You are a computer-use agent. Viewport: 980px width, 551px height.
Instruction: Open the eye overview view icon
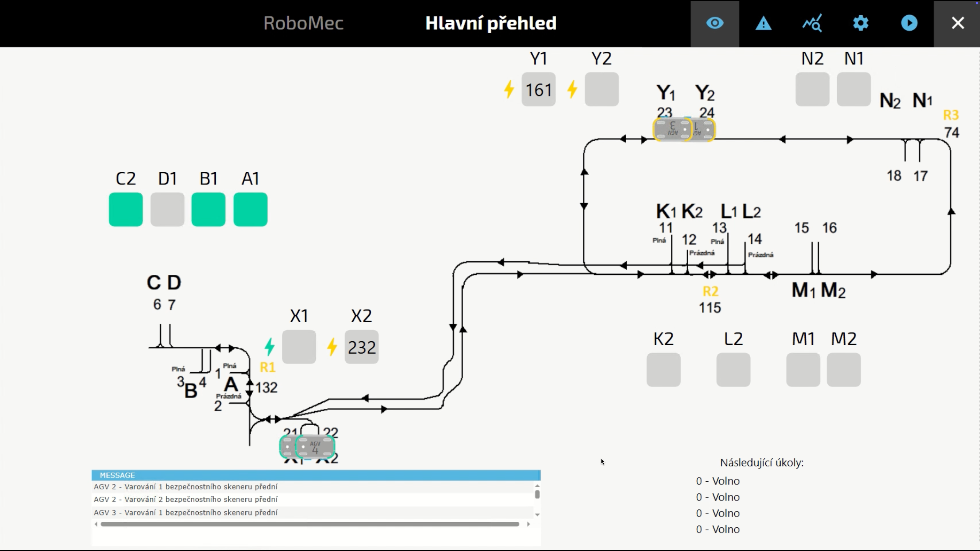click(714, 23)
